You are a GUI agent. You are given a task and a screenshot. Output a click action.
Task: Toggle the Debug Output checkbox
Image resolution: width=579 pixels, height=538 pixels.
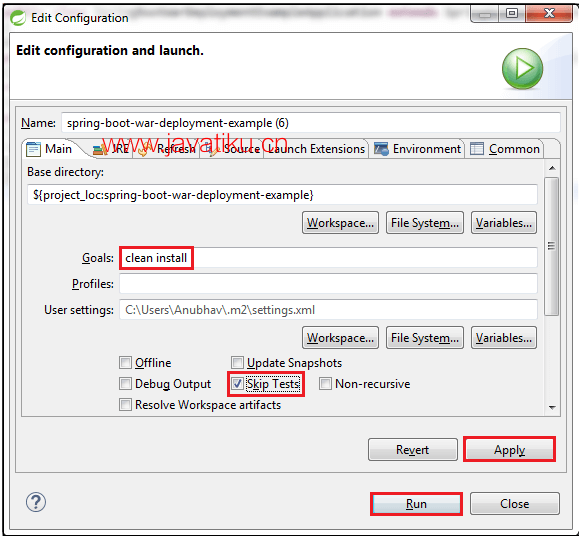[125, 384]
